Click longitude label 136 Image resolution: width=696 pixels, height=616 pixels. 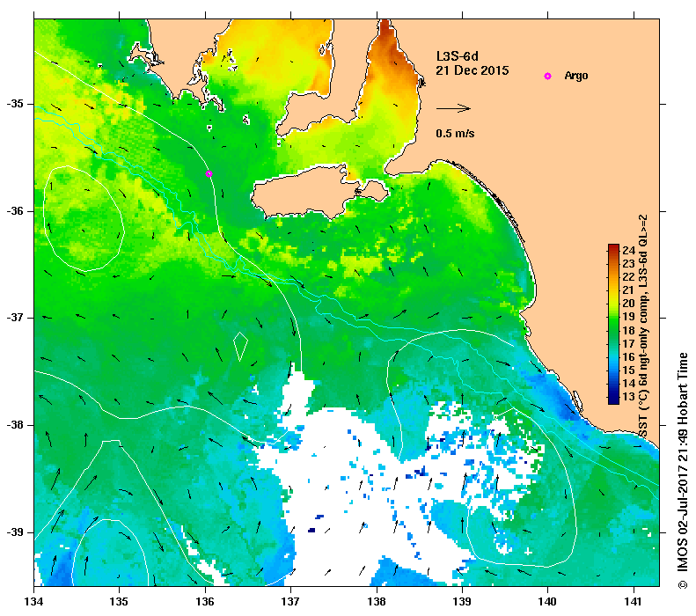(205, 602)
